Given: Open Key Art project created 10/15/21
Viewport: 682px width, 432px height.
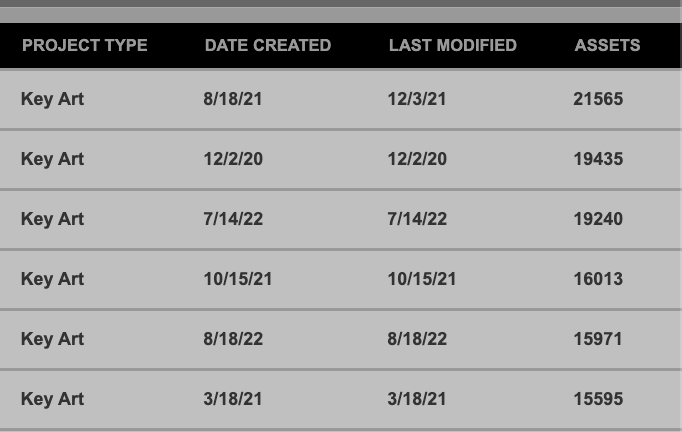Looking at the screenshot, I should coord(52,279).
